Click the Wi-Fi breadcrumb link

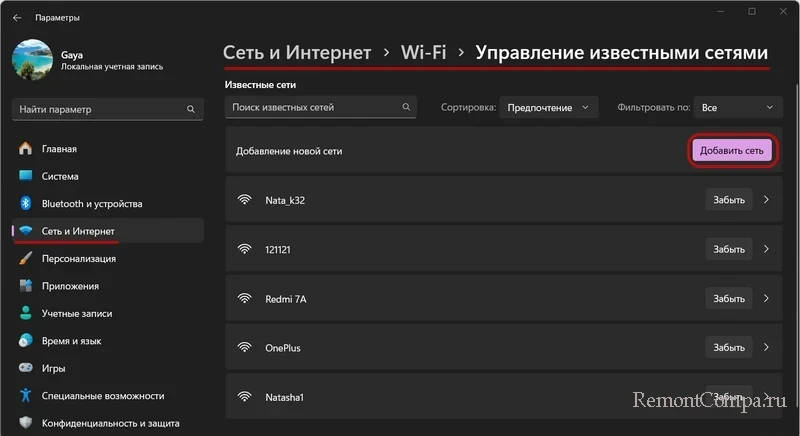coord(423,52)
